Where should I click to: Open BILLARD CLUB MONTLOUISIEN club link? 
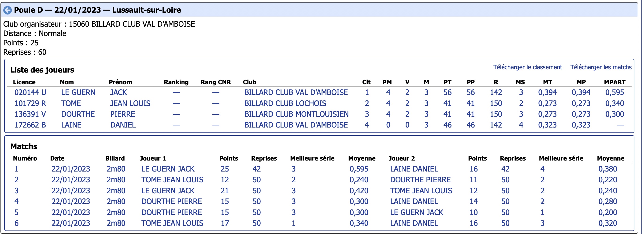[296, 114]
